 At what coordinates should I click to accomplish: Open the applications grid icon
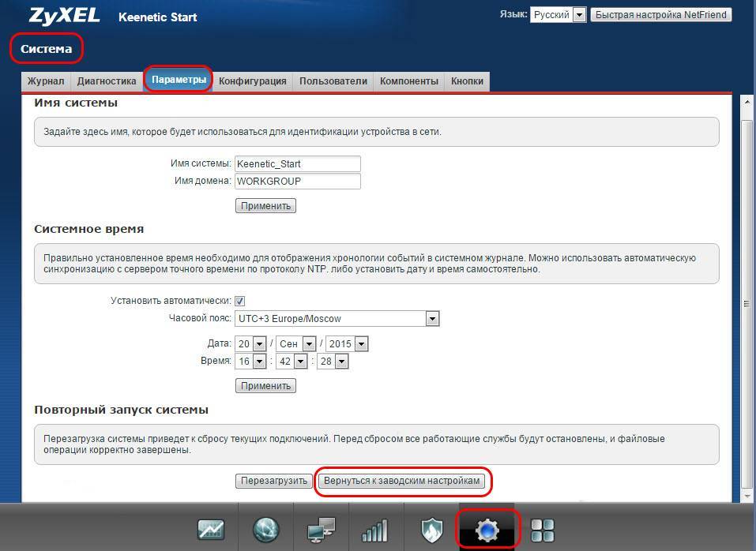click(x=543, y=530)
